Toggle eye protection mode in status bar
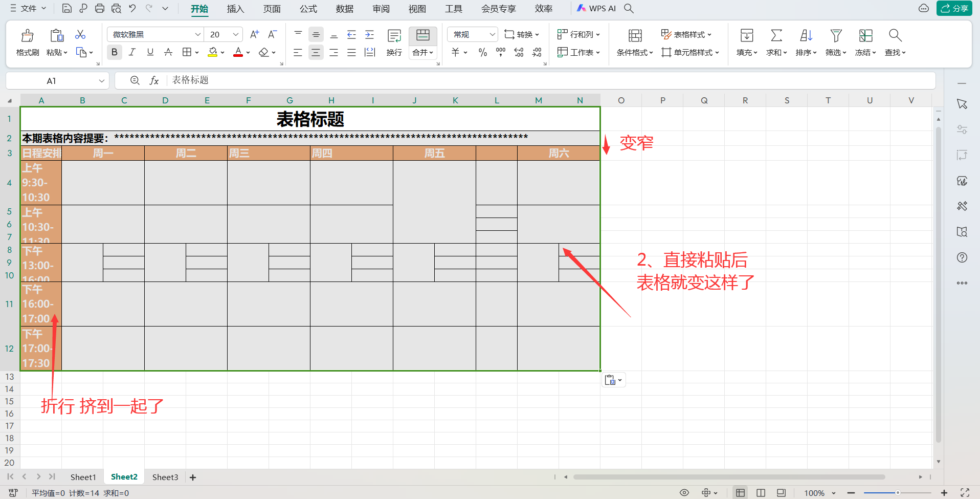Screen dimensions: 980x499 [x=684, y=493]
